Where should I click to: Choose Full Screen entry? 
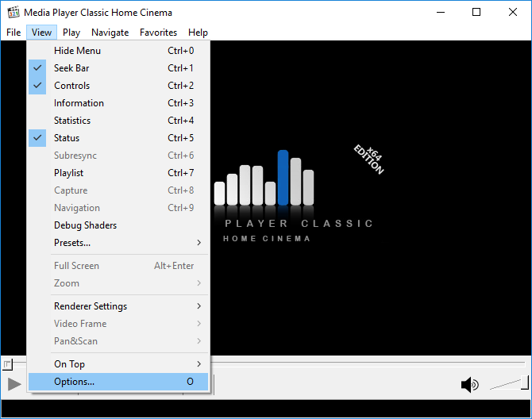click(x=118, y=266)
